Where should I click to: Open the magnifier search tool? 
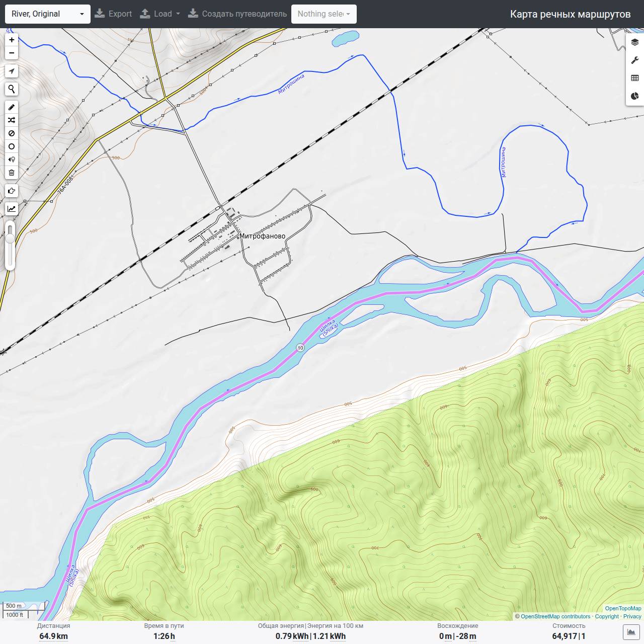pyautogui.click(x=12, y=89)
